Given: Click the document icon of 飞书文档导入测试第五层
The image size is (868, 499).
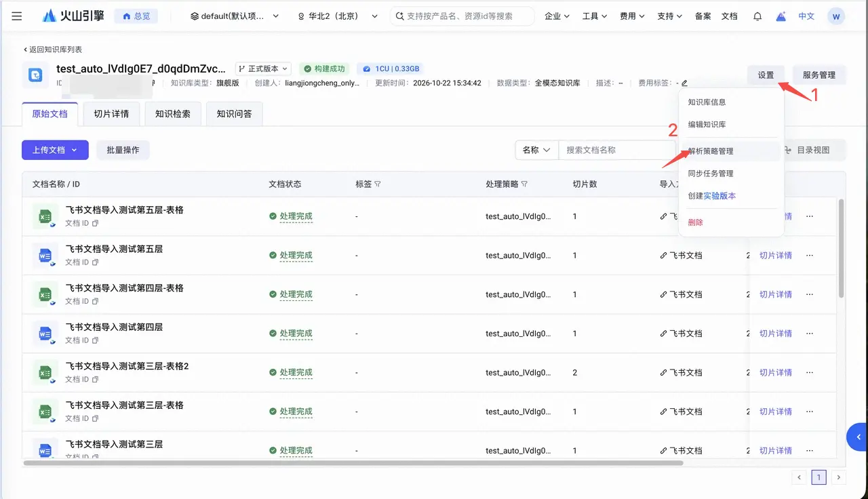Looking at the screenshot, I should point(45,256).
